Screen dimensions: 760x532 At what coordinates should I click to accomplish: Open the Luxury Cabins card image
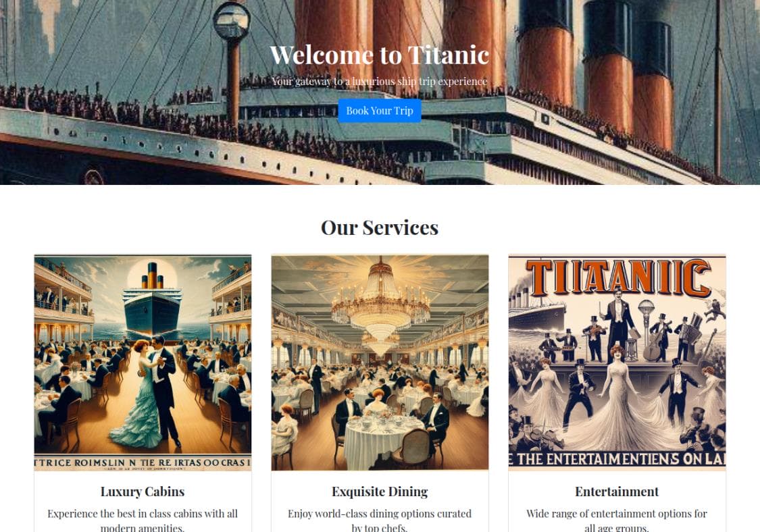point(143,363)
